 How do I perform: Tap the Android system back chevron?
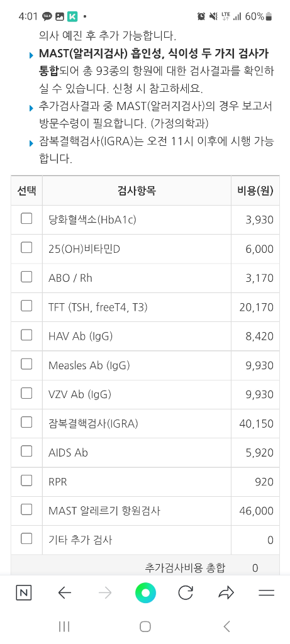226,626
